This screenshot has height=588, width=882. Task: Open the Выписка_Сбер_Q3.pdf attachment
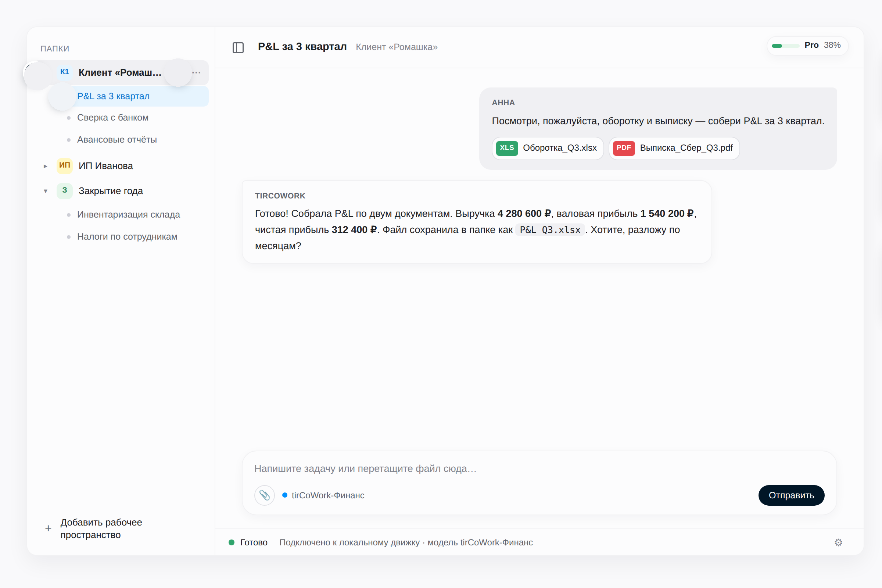[674, 148]
